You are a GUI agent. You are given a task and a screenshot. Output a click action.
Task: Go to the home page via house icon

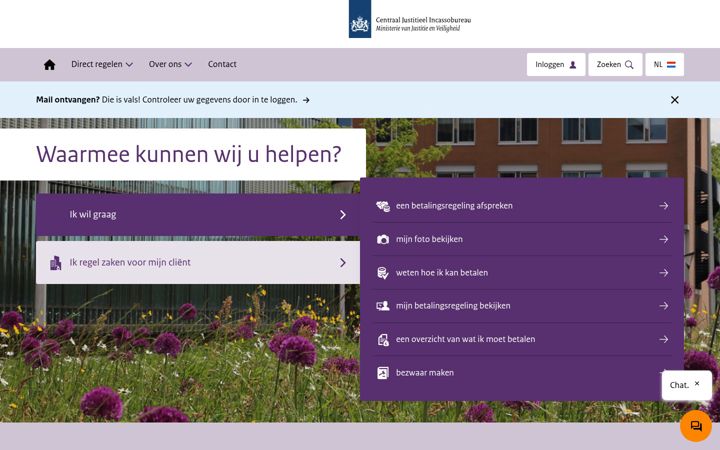tap(49, 65)
